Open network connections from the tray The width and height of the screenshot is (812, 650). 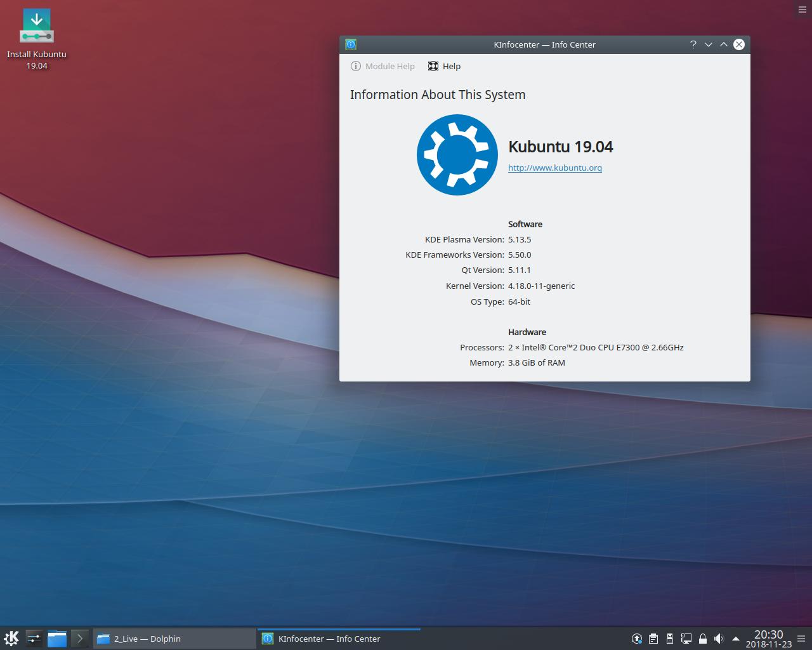(686, 639)
